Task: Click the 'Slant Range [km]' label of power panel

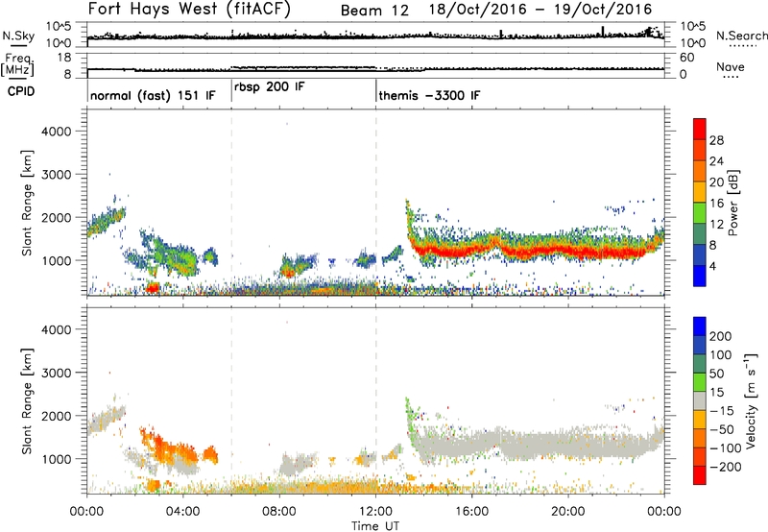Action: point(27,203)
